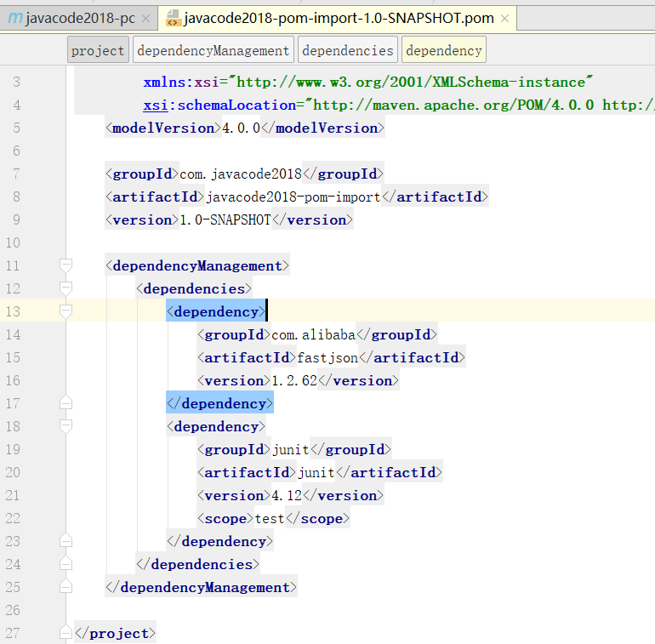The height and width of the screenshot is (644, 655).
Task: Click fold end marker on line 23
Action: point(66,541)
